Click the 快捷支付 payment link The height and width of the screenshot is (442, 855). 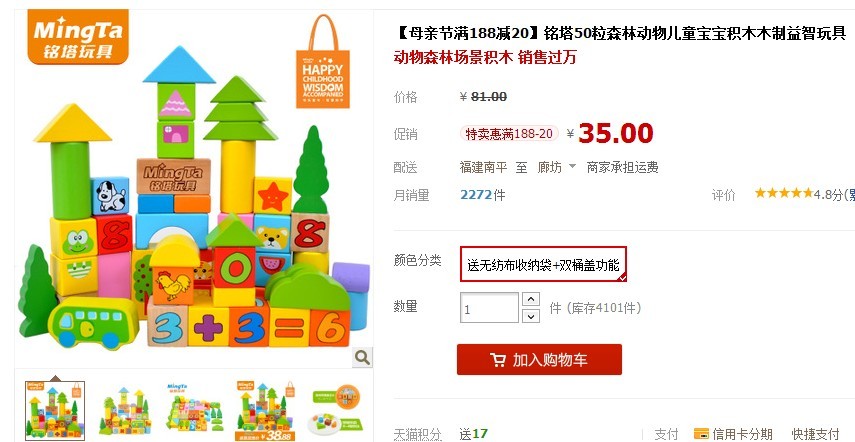(x=816, y=434)
